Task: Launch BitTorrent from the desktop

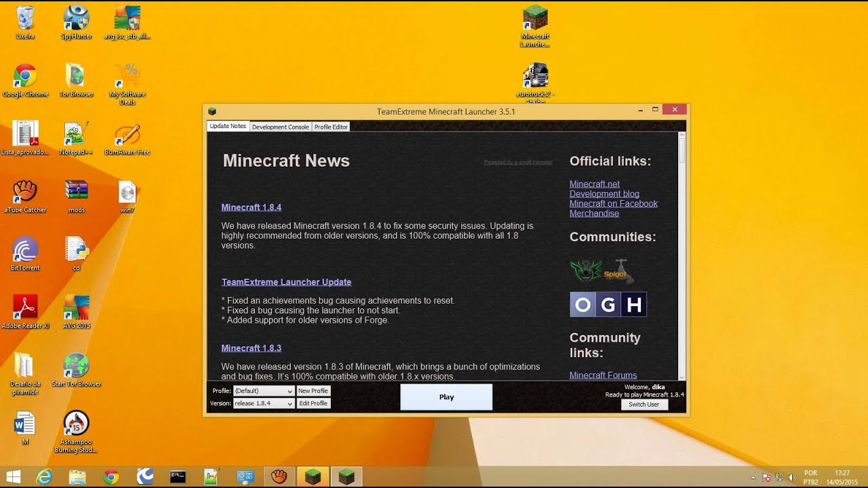Action: pyautogui.click(x=25, y=254)
